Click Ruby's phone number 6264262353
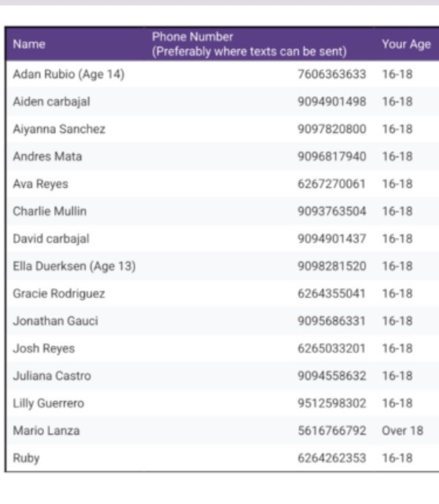439x504 pixels. click(332, 458)
